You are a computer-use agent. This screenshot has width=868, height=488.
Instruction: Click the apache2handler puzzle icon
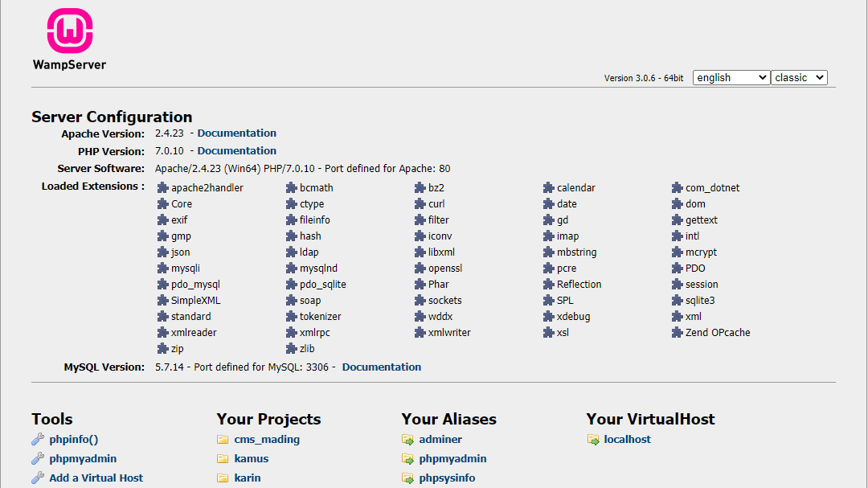point(162,188)
